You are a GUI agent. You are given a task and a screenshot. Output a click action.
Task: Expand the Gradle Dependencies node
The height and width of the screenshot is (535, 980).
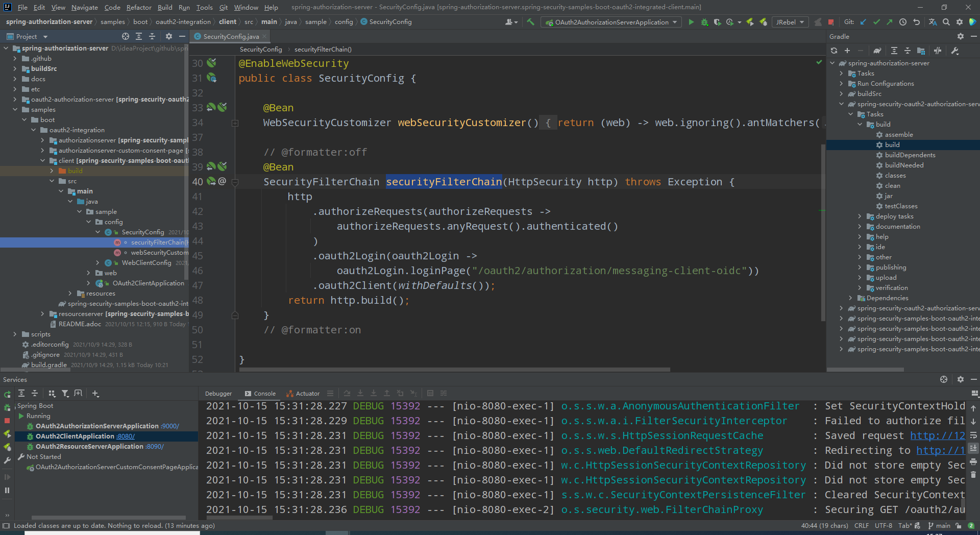point(850,298)
